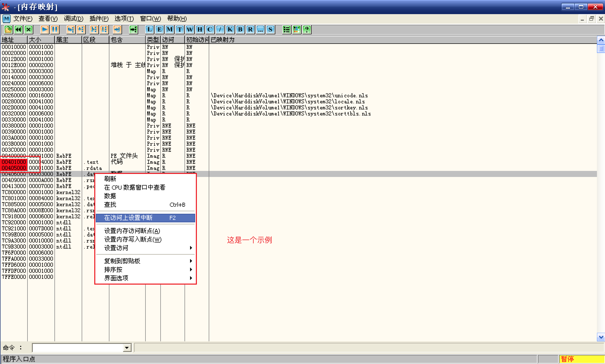Image resolution: width=605 pixels, height=364 pixels.
Task: Choose 设置内存写入断点(W) option
Action: click(x=133, y=239)
